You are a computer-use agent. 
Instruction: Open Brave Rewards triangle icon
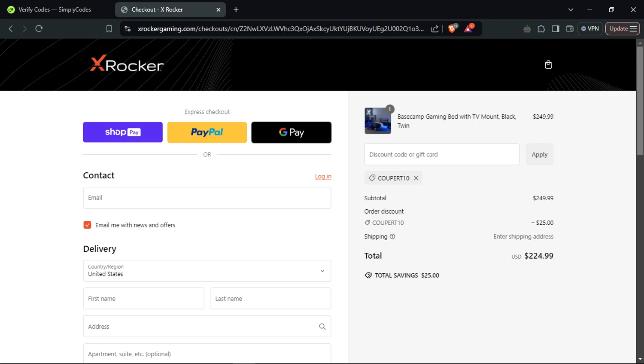click(468, 28)
